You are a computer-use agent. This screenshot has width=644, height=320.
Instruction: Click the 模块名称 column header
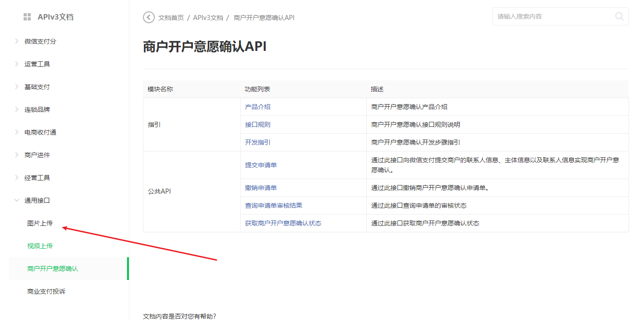pyautogui.click(x=160, y=89)
